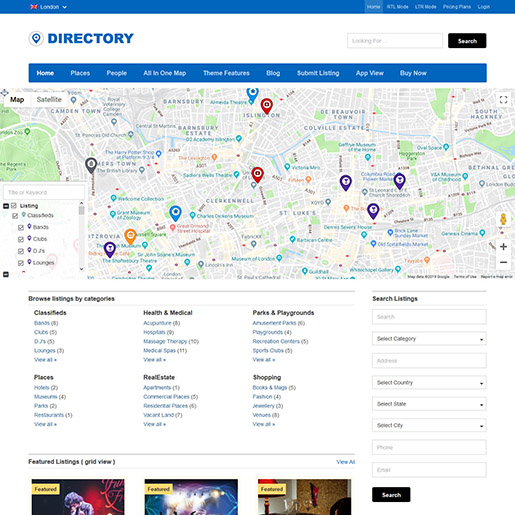The width and height of the screenshot is (515, 515).
Task: Click the Victoria Miro map place pin
Action: (287, 167)
